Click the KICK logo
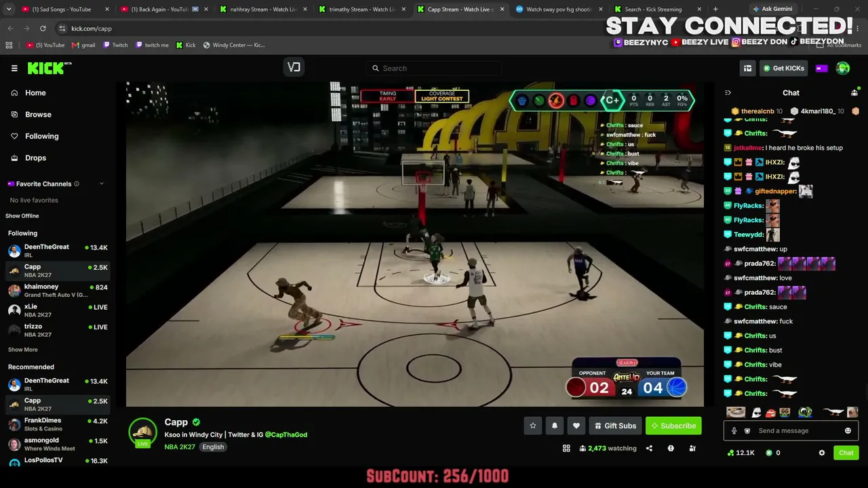868x488 pixels. (49, 68)
